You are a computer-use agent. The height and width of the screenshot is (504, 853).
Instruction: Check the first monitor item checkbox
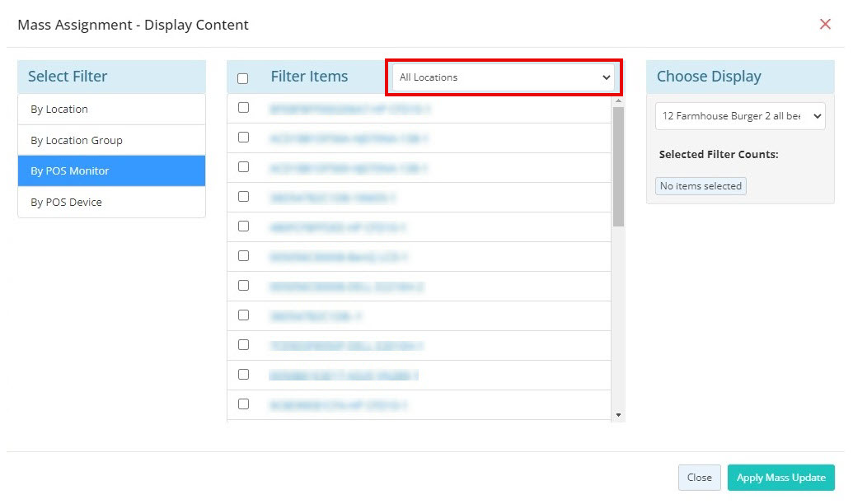pyautogui.click(x=244, y=108)
